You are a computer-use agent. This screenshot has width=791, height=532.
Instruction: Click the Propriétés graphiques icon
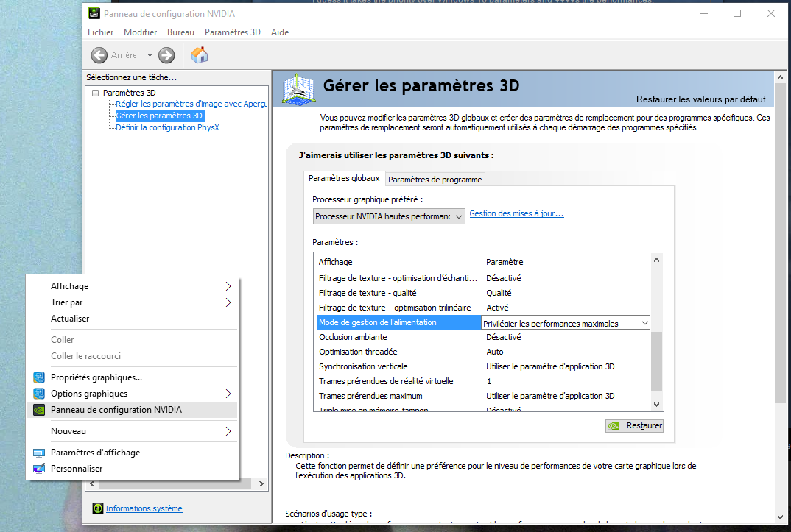pyautogui.click(x=39, y=377)
